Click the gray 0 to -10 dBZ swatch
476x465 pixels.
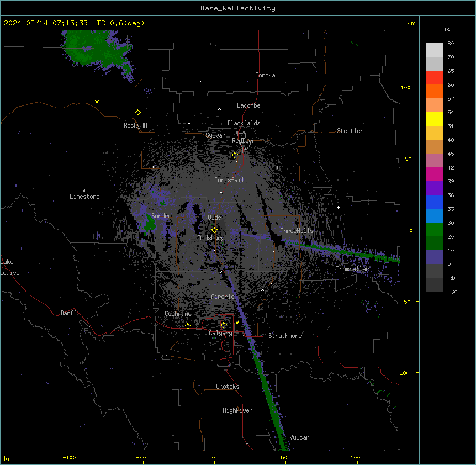pyautogui.click(x=434, y=271)
